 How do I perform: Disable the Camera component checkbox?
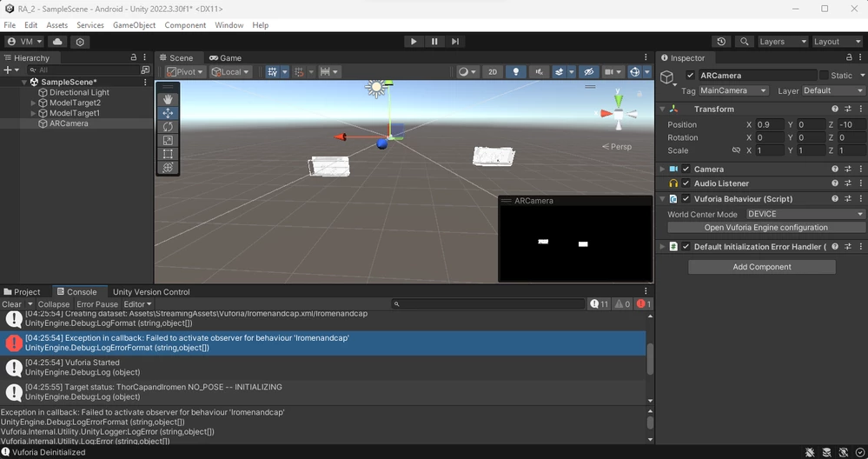686,169
